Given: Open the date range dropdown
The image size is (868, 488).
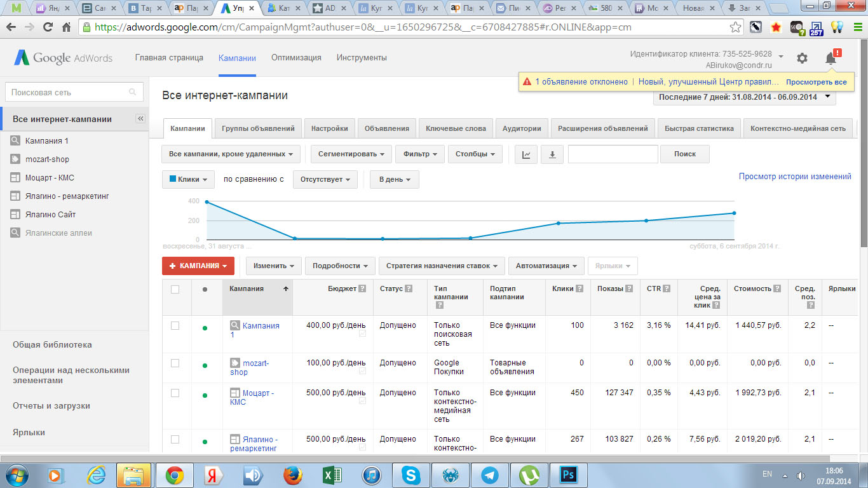Looking at the screenshot, I should tap(744, 97).
